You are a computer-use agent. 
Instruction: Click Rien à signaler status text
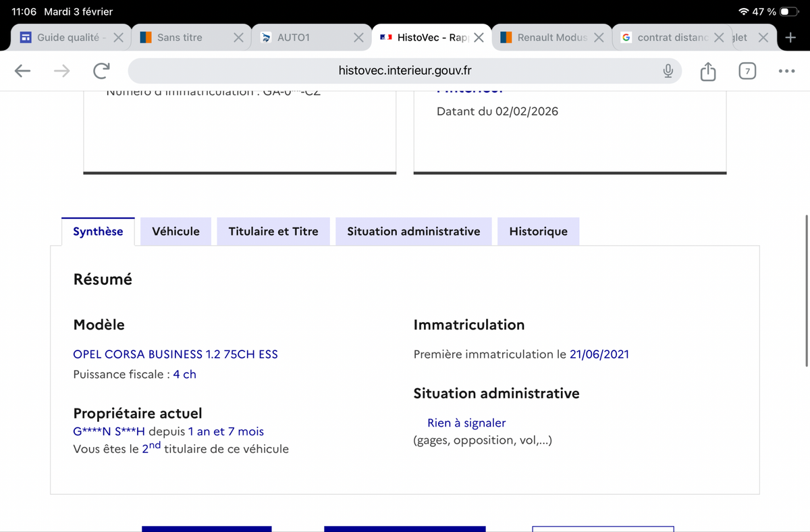(466, 423)
